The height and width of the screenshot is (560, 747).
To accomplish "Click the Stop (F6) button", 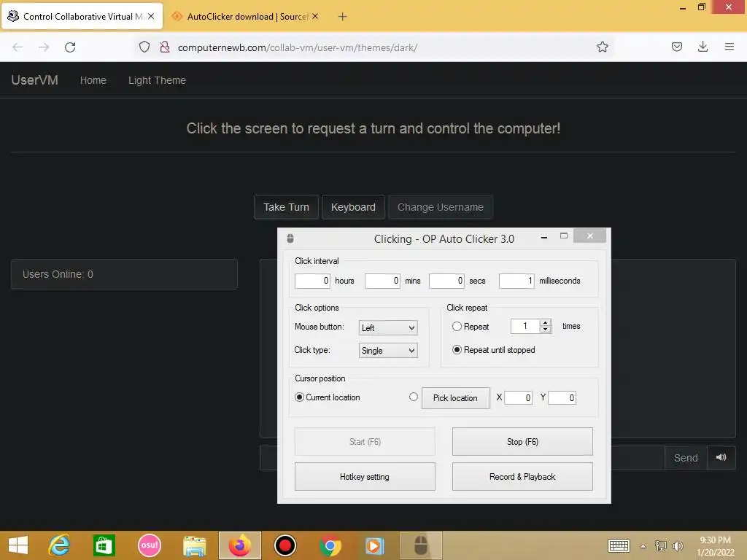I will (522, 441).
